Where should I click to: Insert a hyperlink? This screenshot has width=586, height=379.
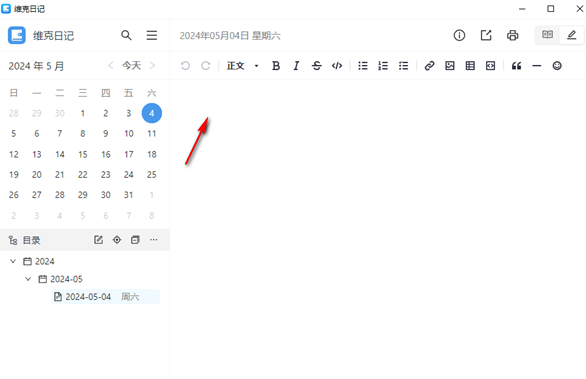coord(429,66)
